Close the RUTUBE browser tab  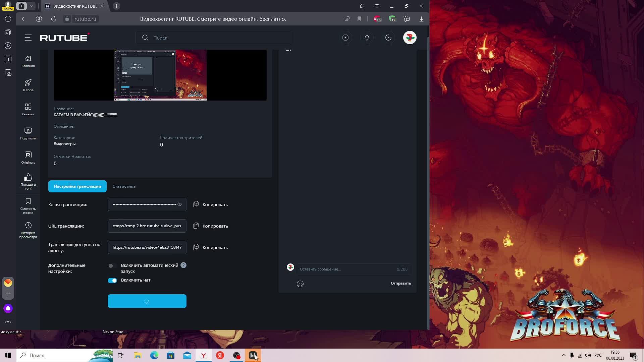pyautogui.click(x=102, y=6)
